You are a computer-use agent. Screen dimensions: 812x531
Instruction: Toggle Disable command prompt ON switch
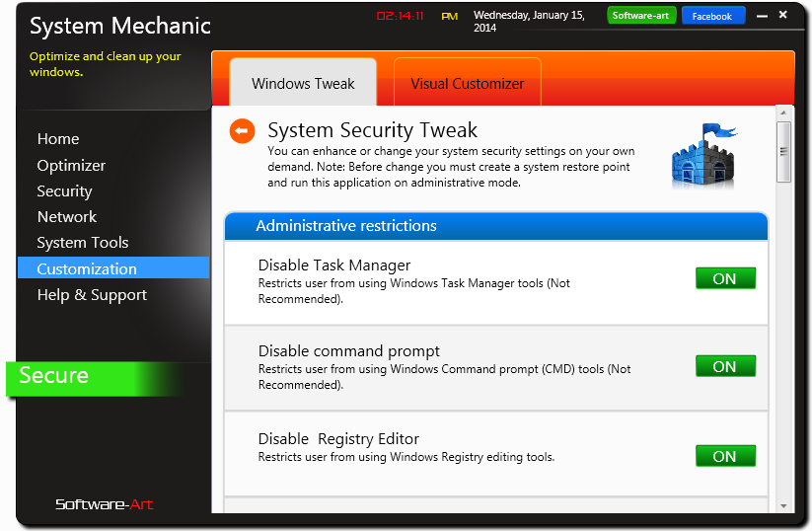pos(725,366)
